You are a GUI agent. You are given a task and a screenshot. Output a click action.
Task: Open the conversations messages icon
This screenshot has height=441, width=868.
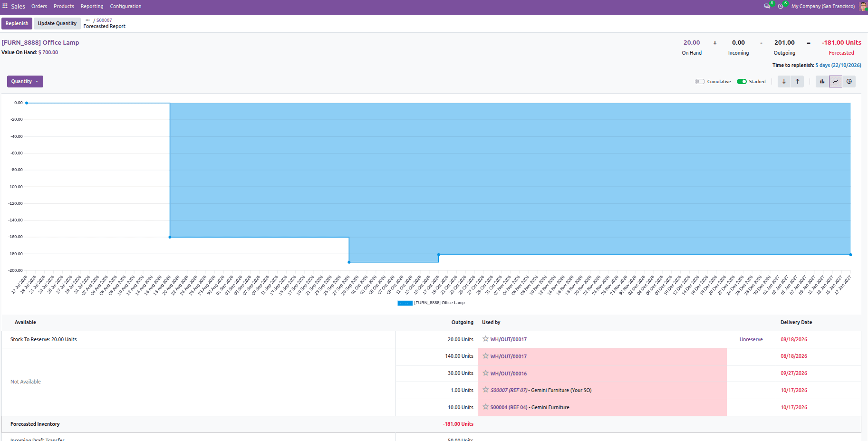[x=767, y=6]
